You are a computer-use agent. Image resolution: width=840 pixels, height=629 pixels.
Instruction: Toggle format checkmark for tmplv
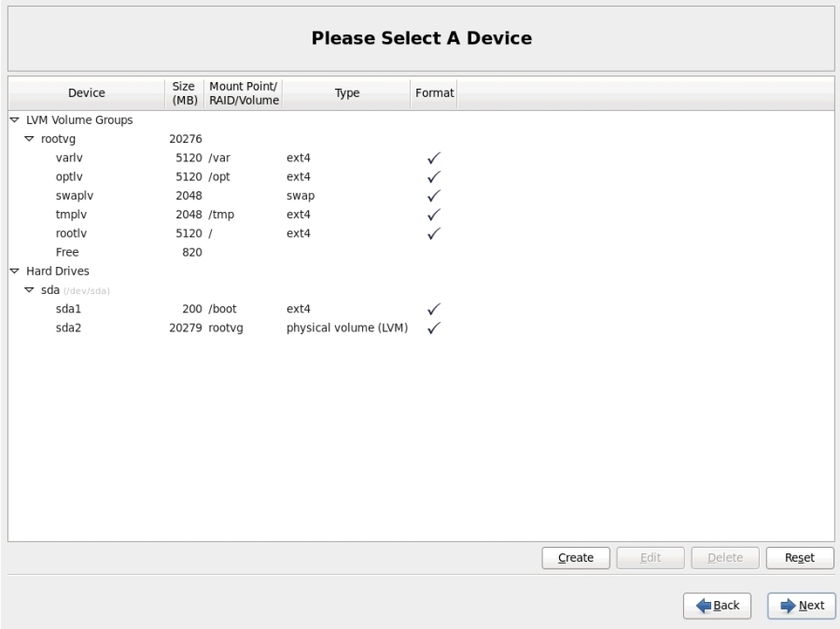tap(434, 215)
